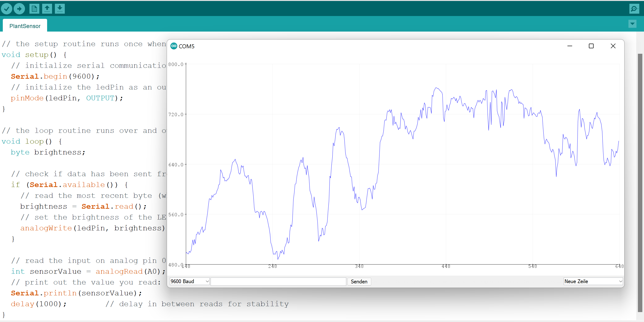This screenshot has width=644, height=322.
Task: Click the 548 x-axis label
Action: pyautogui.click(x=533, y=266)
